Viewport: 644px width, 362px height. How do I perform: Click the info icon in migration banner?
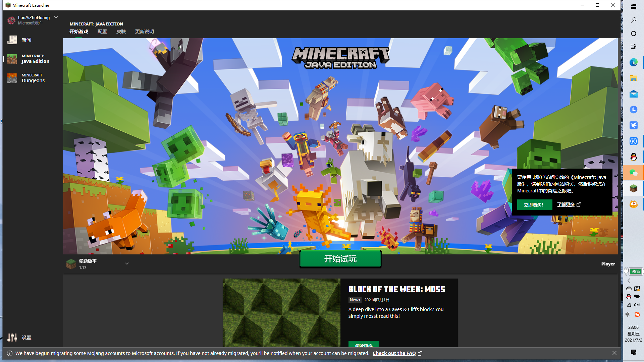[x=10, y=353]
